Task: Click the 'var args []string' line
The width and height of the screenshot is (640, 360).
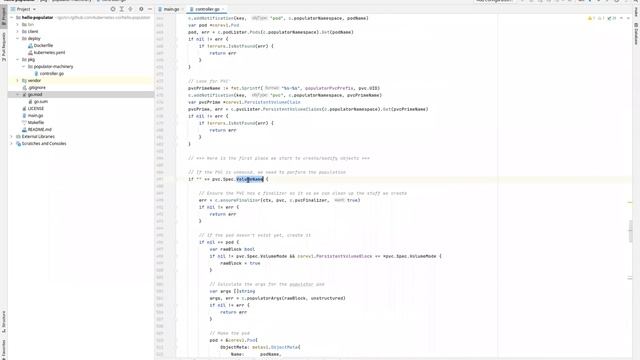Action: pyautogui.click(x=232, y=291)
